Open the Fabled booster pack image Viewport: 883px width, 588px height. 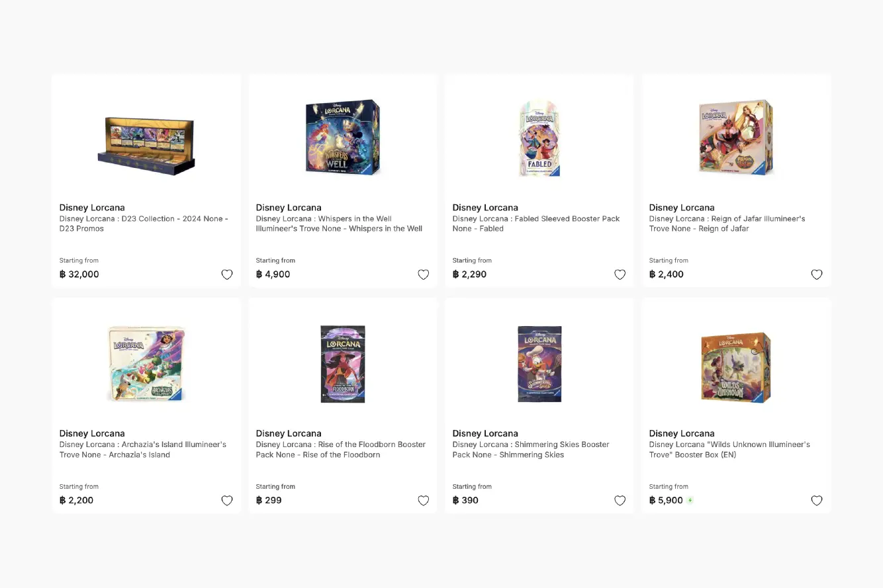pos(539,138)
